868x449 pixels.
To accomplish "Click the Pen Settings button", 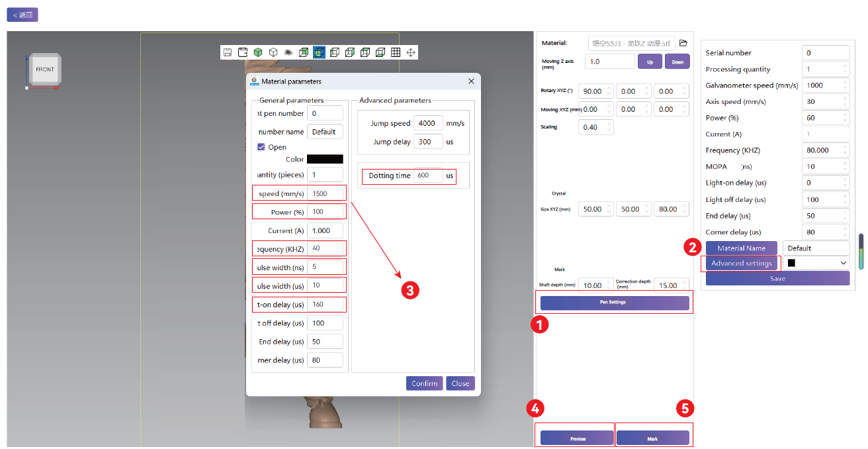I will 615,303.
